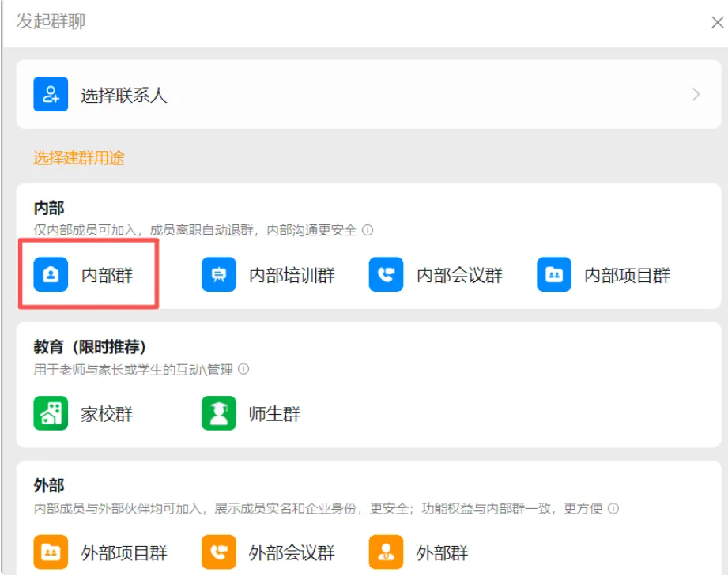Select the 内部群 group icon

coord(51,275)
